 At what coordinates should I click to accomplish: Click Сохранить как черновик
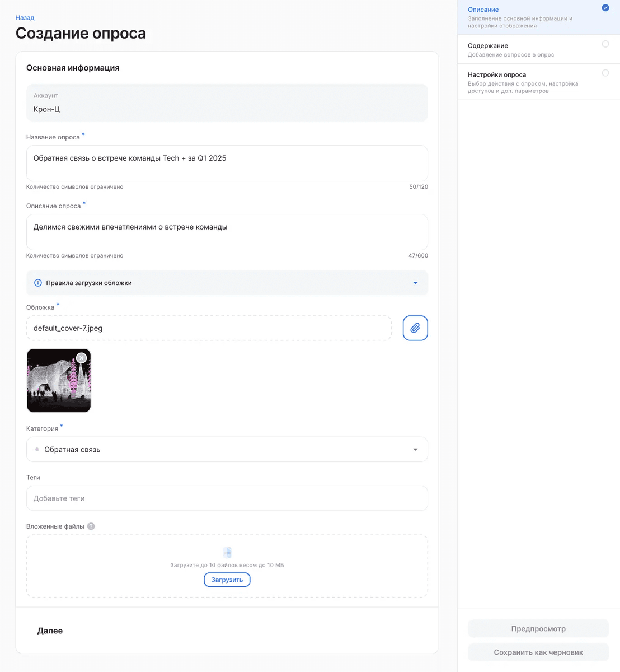(538, 652)
